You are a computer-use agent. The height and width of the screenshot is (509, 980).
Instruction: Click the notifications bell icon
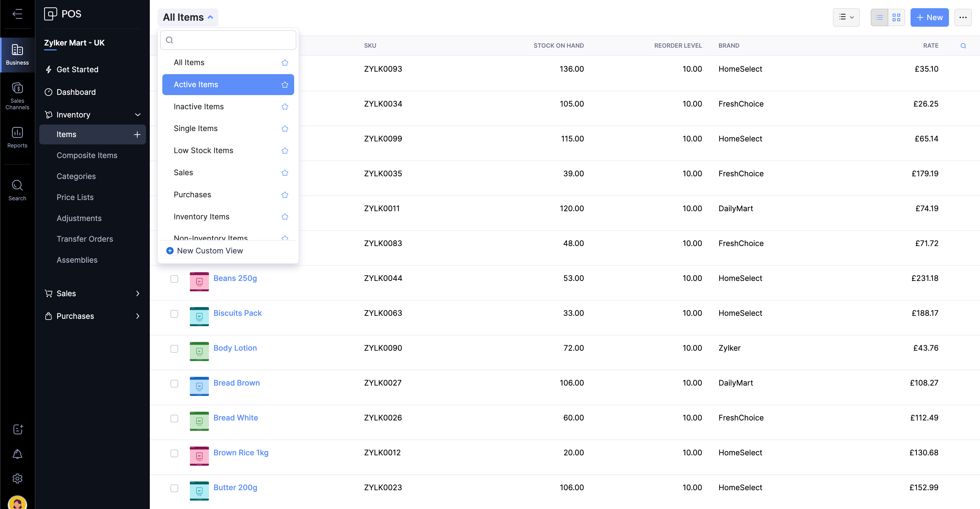pyautogui.click(x=17, y=454)
